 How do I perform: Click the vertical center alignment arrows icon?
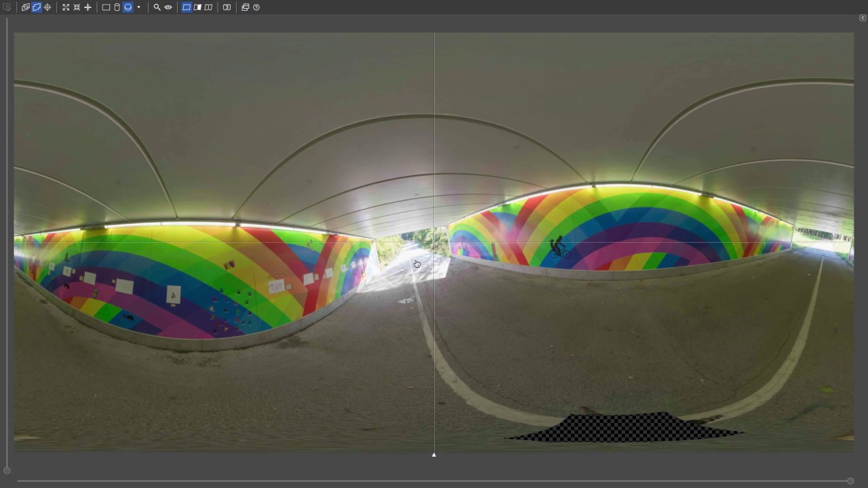[87, 7]
